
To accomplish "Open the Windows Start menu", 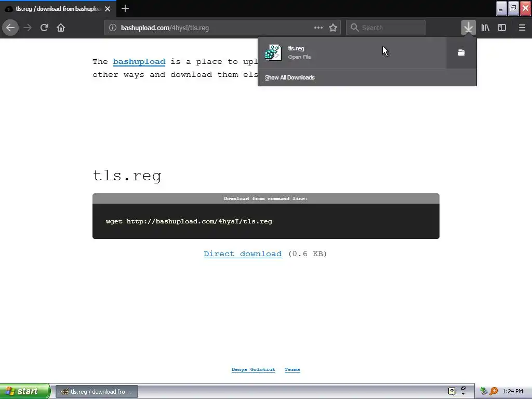I will coord(25,392).
